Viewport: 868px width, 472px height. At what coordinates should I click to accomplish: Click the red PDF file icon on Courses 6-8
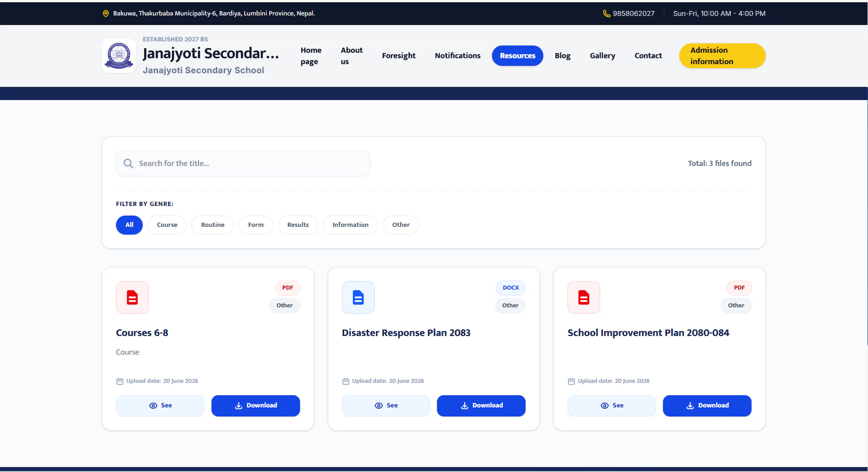pos(132,297)
